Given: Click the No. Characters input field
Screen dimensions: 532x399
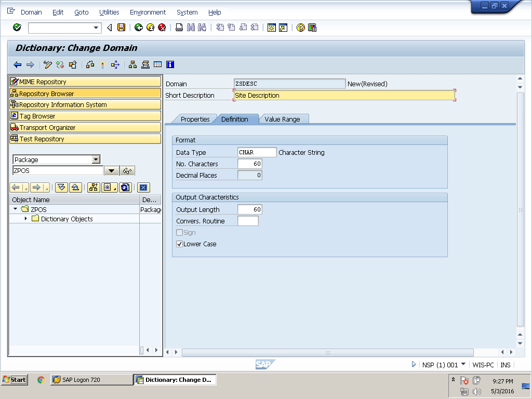Looking at the screenshot, I should tap(249, 164).
